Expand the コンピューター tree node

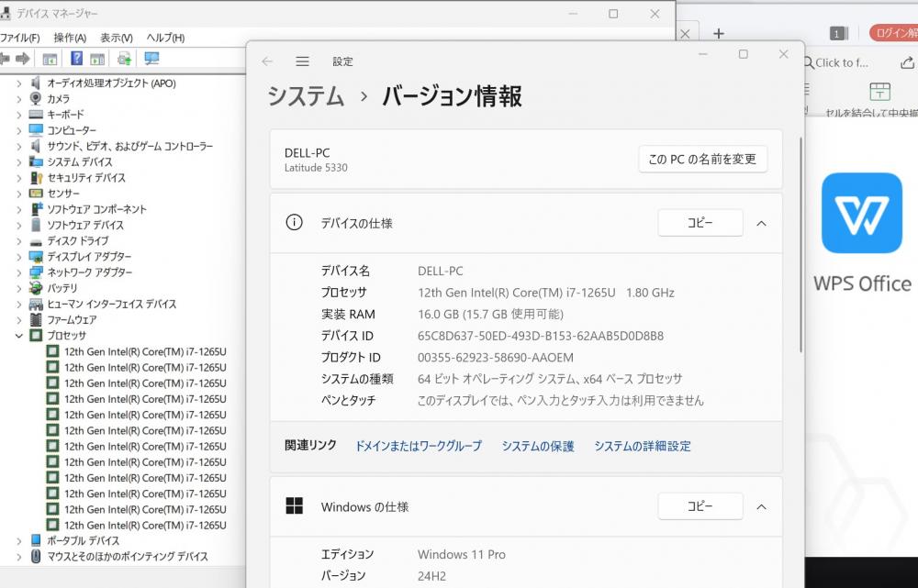(x=18, y=130)
